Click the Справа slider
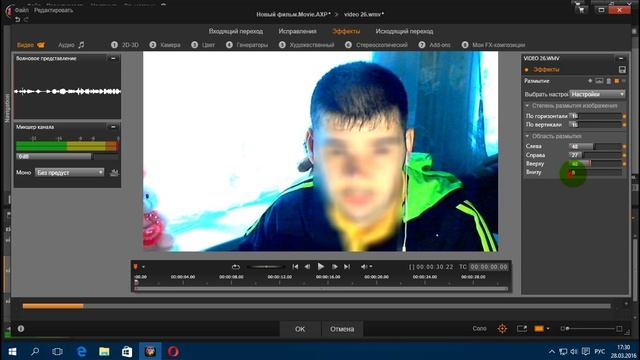The image size is (640, 360). tap(595, 155)
